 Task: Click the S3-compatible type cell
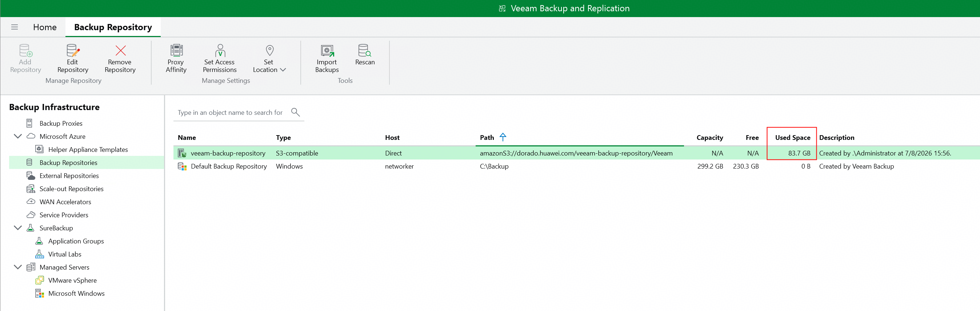pyautogui.click(x=297, y=153)
